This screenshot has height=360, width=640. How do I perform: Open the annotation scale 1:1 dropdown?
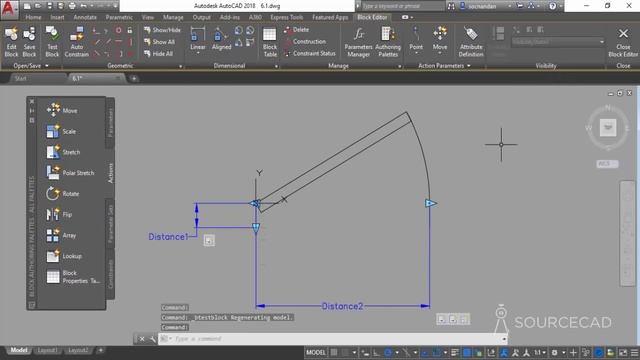[x=540, y=353]
